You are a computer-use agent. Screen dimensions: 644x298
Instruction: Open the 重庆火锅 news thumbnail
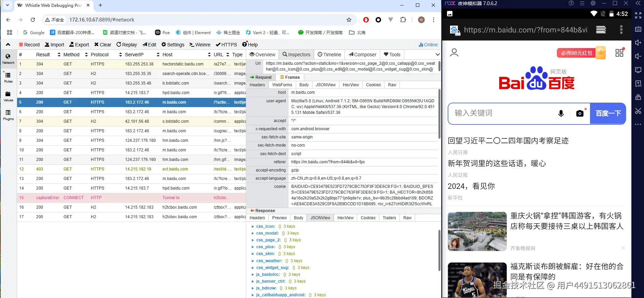477,232
